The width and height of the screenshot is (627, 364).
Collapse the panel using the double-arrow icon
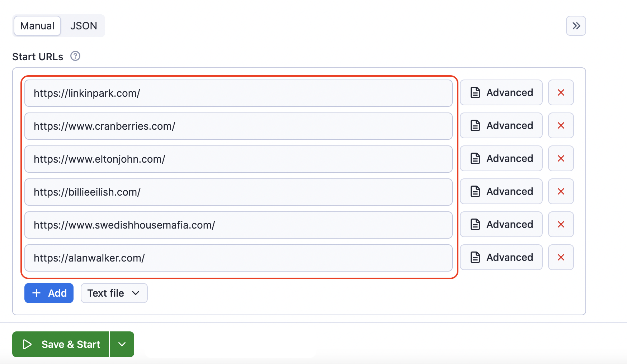(x=576, y=26)
